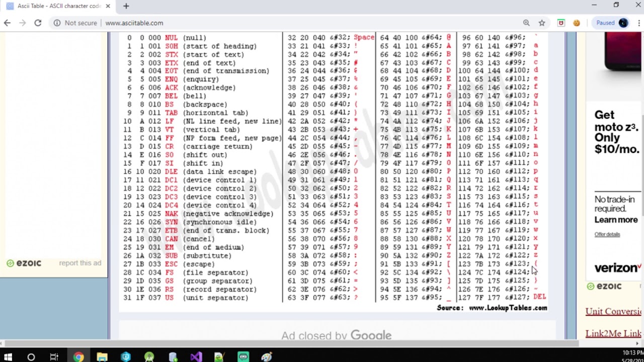Open the Link2Me Link link
Image resolution: width=644 pixels, height=362 pixels.
(x=613, y=333)
